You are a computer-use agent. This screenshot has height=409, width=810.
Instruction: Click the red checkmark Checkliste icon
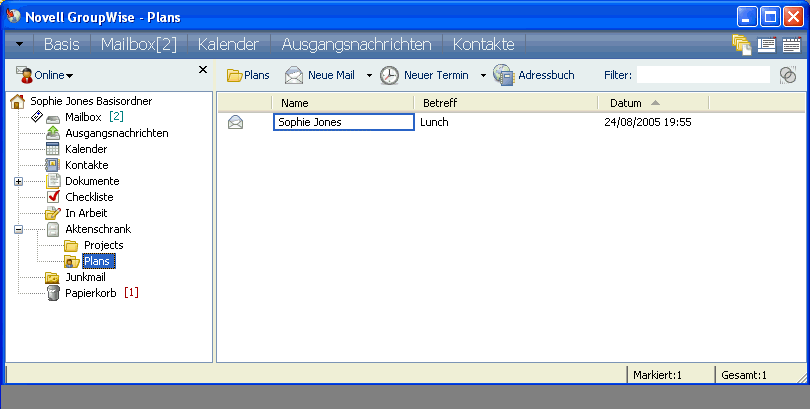coord(53,197)
